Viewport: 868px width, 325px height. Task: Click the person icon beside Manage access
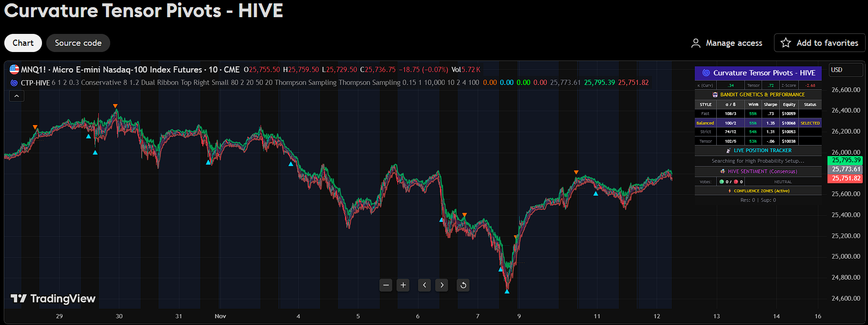tap(696, 43)
